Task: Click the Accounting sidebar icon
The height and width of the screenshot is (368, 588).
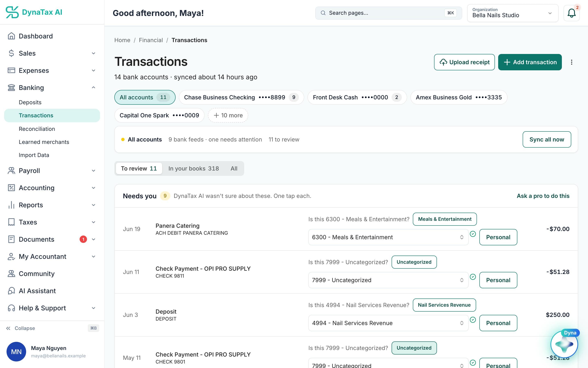Action: [x=11, y=188]
